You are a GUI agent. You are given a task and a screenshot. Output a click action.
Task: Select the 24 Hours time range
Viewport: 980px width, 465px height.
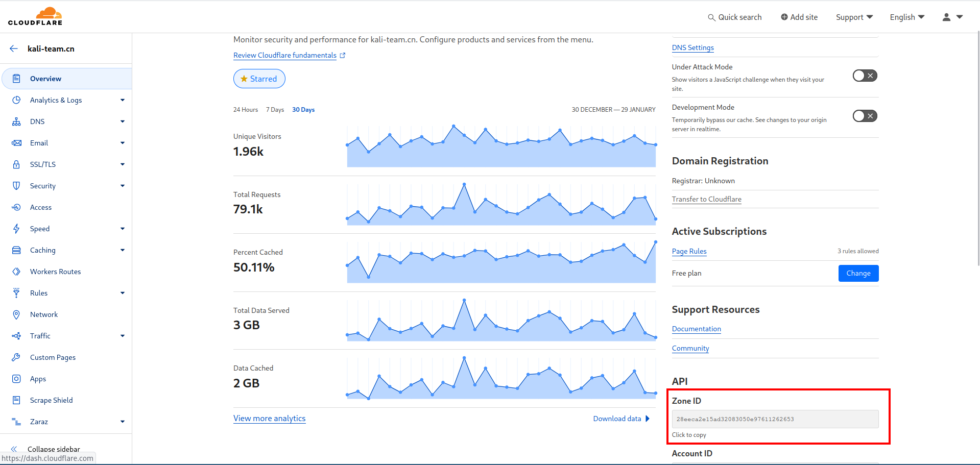click(x=246, y=110)
